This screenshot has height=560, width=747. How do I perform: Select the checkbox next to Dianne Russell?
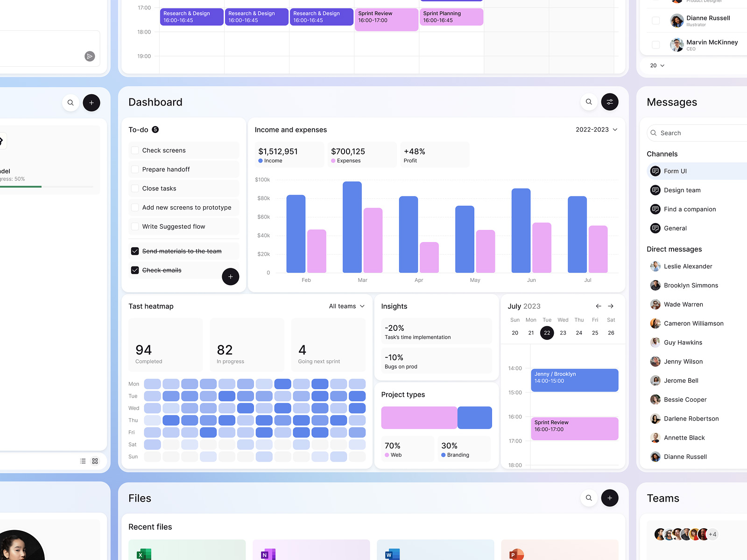coord(655,21)
